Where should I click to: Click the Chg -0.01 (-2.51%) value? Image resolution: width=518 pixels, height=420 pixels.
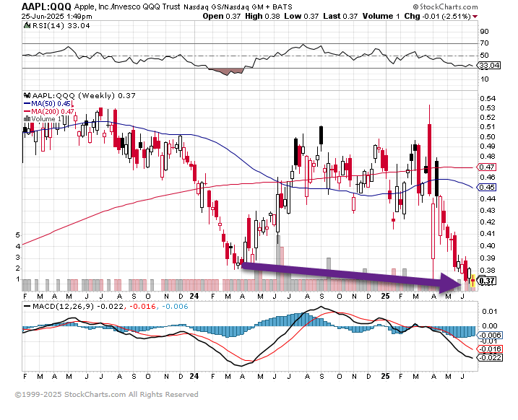437,16
